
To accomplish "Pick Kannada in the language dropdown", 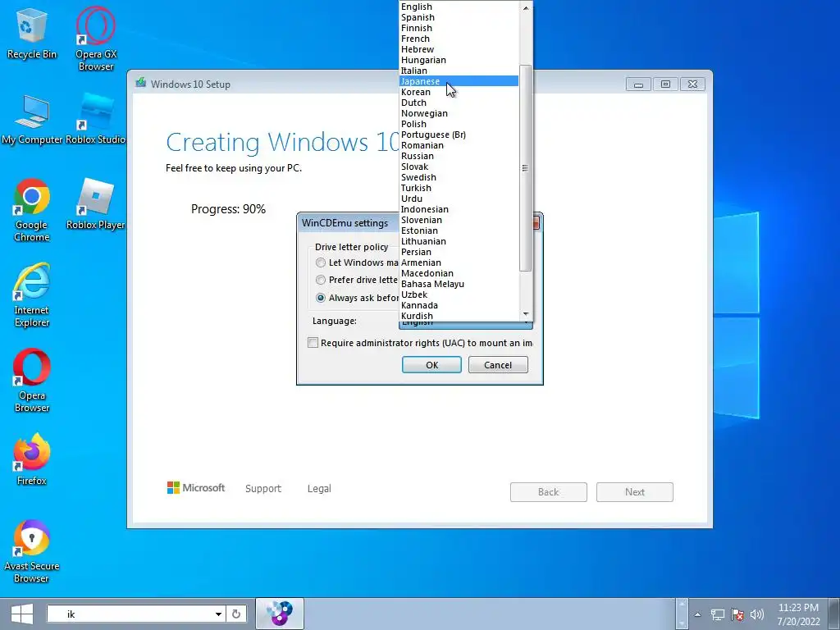I will pos(459,305).
